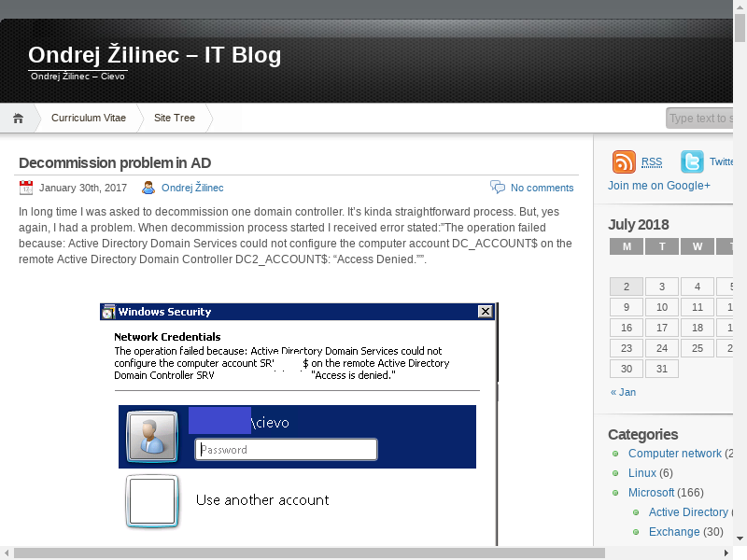The image size is (747, 560).
Task: Open the Microsoft category
Action: click(x=651, y=493)
